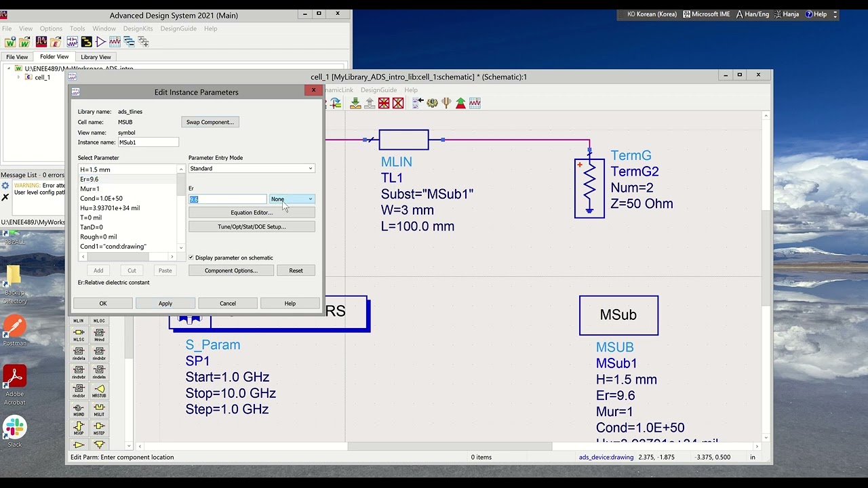
Task: Create new layout window from Main toolbar
Action: pyautogui.click(x=87, y=42)
